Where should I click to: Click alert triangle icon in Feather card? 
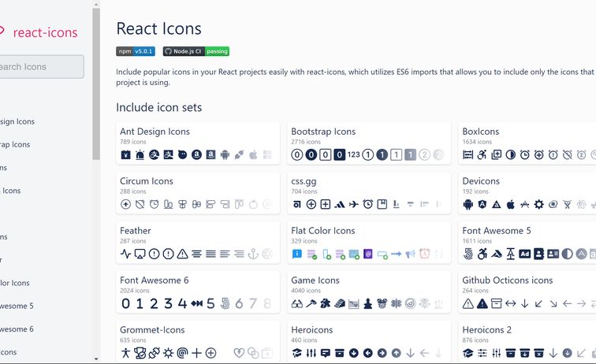pyautogui.click(x=182, y=254)
